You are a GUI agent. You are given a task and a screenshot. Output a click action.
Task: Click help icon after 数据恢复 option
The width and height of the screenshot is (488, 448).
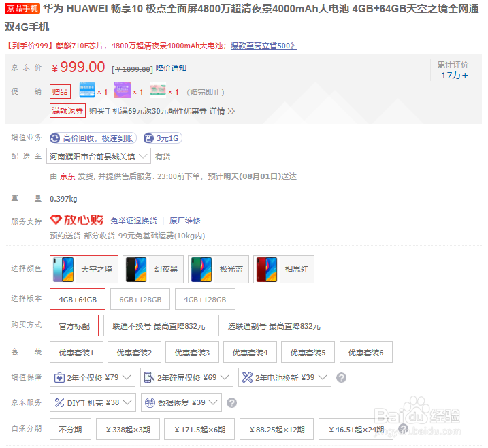(231, 403)
